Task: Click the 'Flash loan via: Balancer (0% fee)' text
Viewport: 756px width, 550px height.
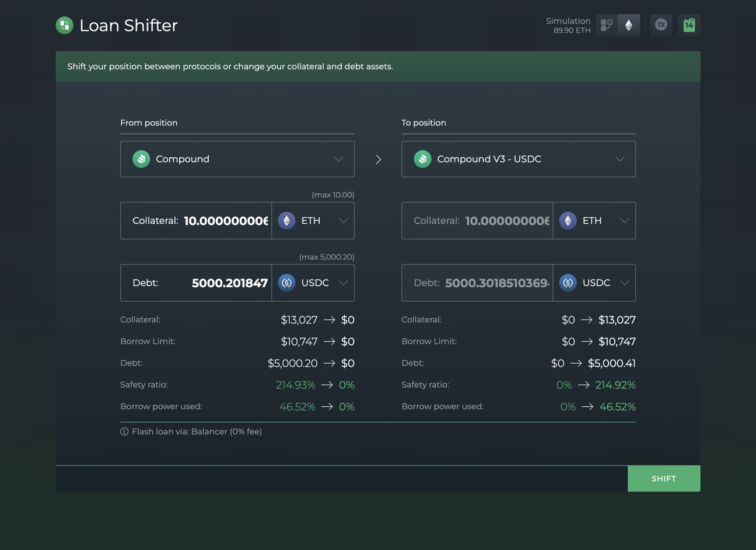Action: coord(197,431)
